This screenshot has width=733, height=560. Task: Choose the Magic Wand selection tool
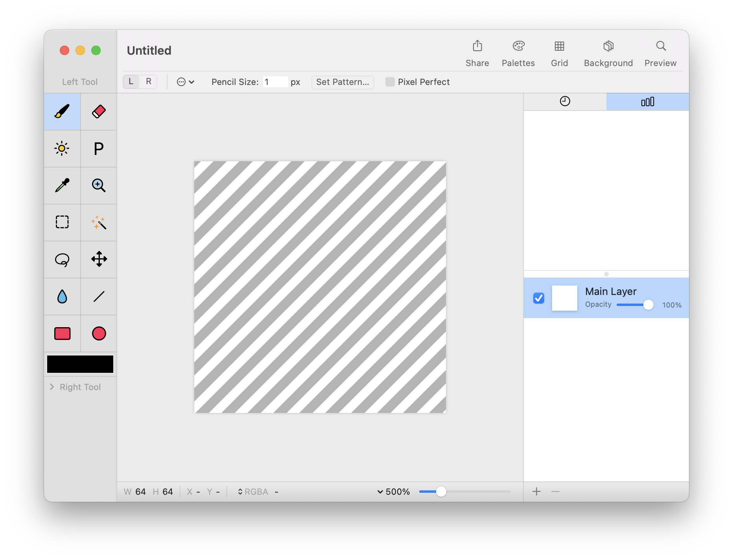[x=99, y=222]
